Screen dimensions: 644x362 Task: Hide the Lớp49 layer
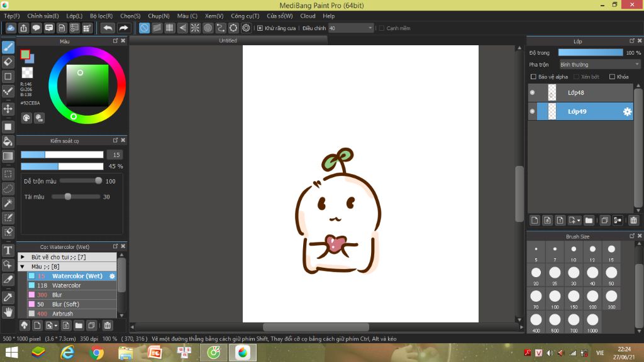point(532,112)
